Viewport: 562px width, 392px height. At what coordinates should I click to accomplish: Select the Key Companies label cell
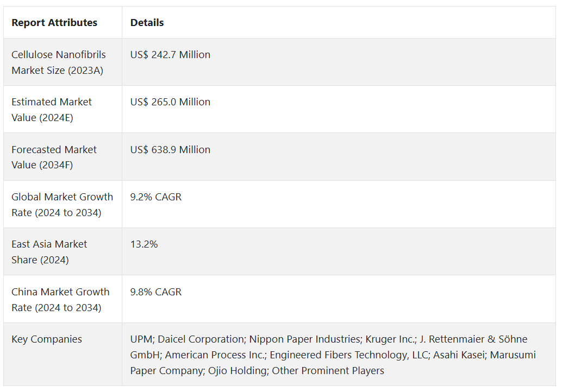click(47, 339)
